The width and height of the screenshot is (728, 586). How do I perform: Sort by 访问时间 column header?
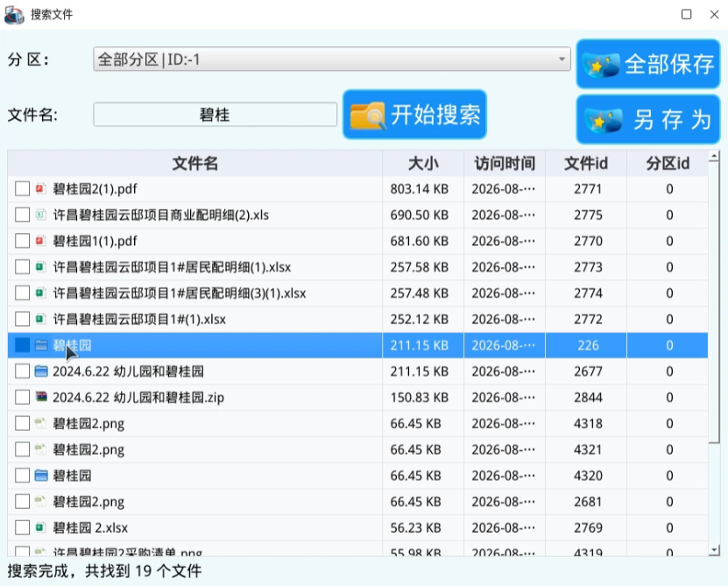505,163
